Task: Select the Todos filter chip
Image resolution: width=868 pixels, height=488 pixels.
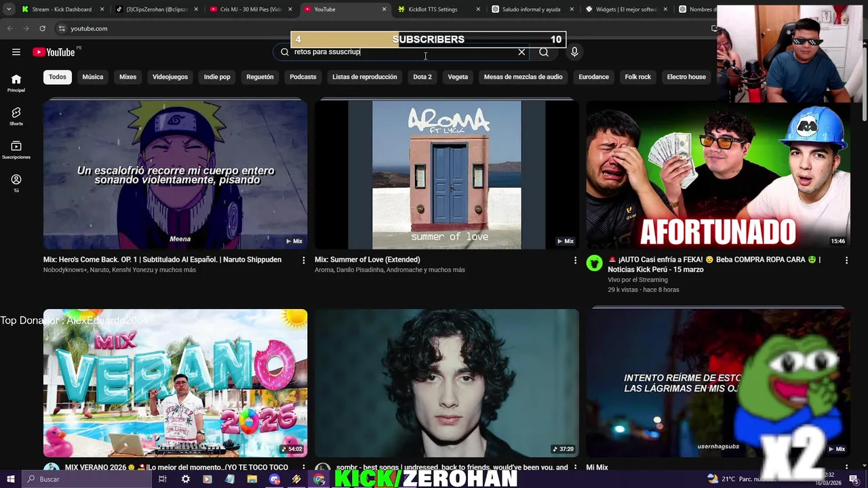Action: (x=58, y=77)
